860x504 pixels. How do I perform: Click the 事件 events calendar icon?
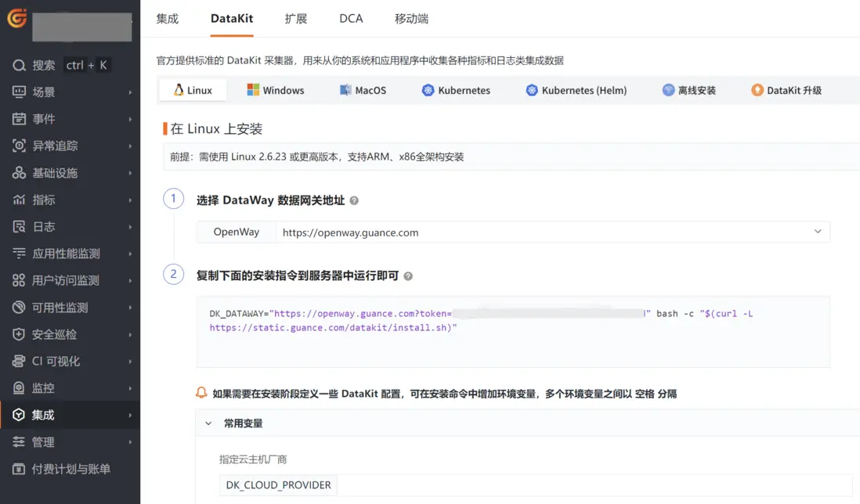(x=19, y=119)
